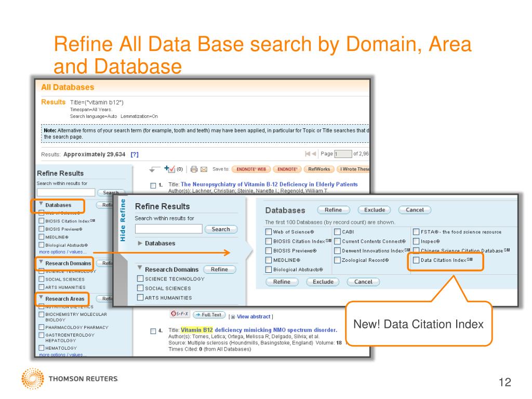Click sidebar Search within results input

point(66,192)
